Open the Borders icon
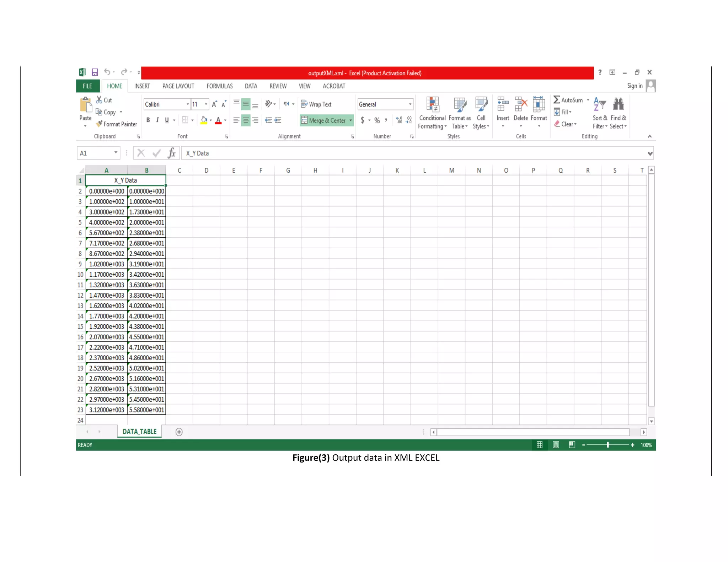 pos(185,120)
